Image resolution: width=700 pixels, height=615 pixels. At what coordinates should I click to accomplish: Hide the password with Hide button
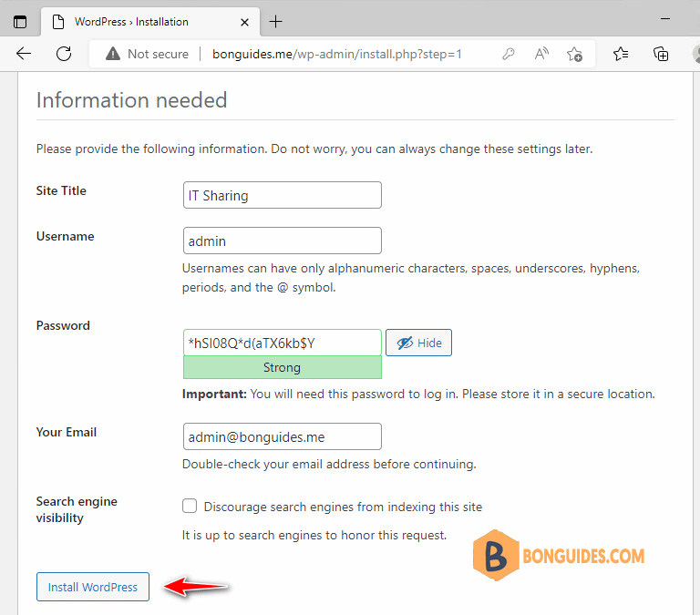click(418, 343)
